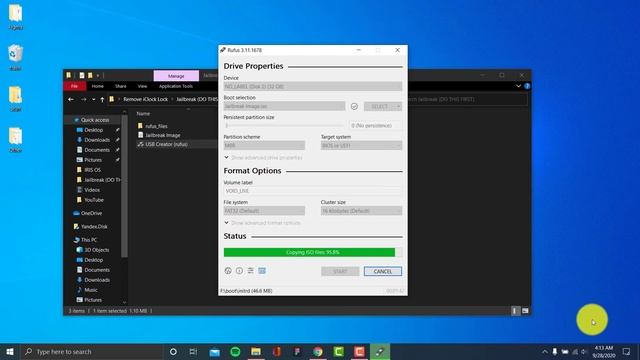Open the Target system dropdown
640x360 pixels.
pos(361,145)
